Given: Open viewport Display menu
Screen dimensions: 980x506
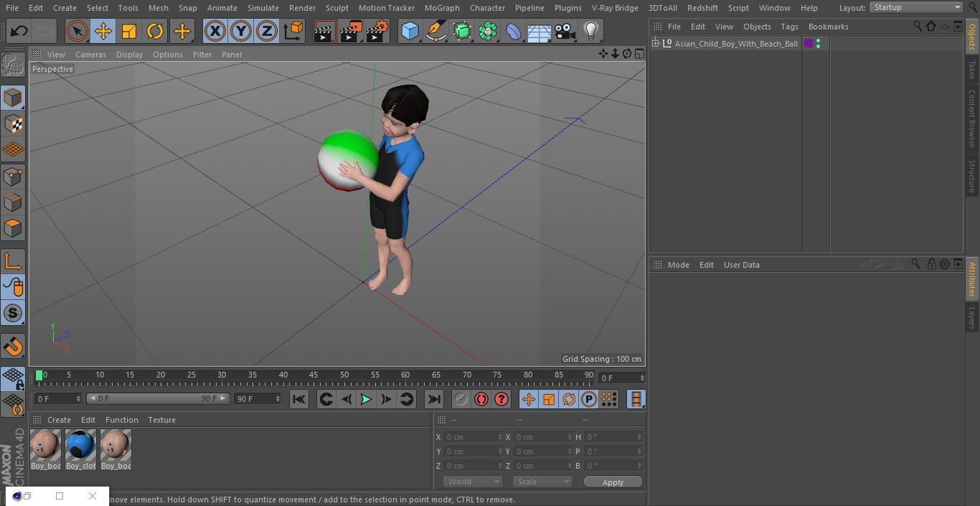Looking at the screenshot, I should pyautogui.click(x=129, y=55).
